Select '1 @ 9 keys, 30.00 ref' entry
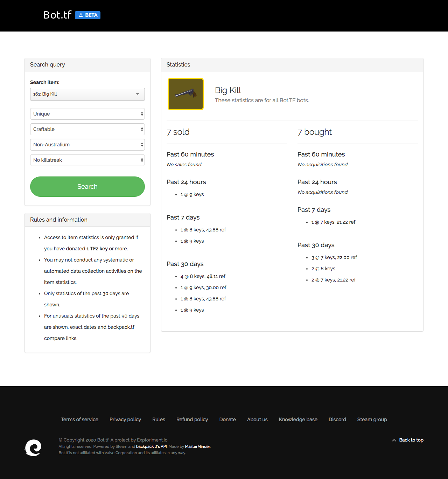 pos(203,287)
